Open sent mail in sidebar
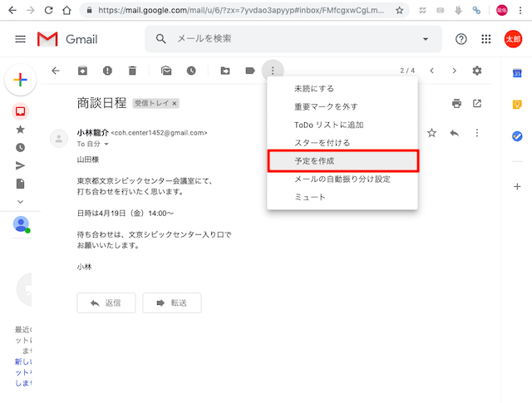 click(x=20, y=165)
